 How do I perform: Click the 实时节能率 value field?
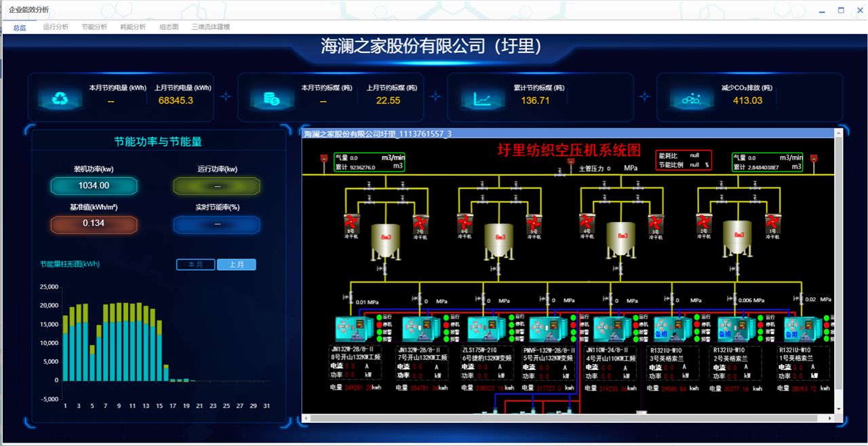(217, 223)
